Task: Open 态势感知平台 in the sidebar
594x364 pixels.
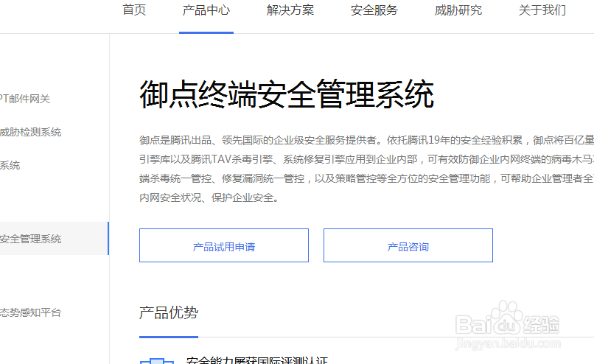Action: pyautogui.click(x=31, y=312)
